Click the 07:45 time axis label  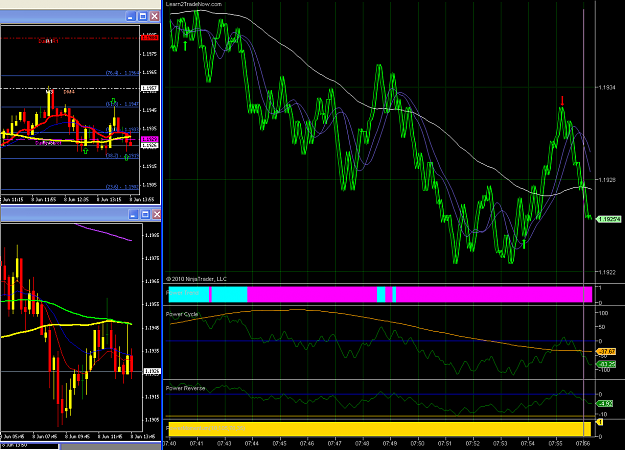click(280, 443)
